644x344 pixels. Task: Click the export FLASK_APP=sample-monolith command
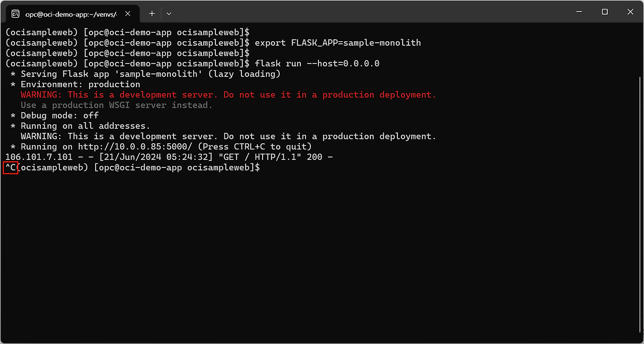pyautogui.click(x=338, y=43)
